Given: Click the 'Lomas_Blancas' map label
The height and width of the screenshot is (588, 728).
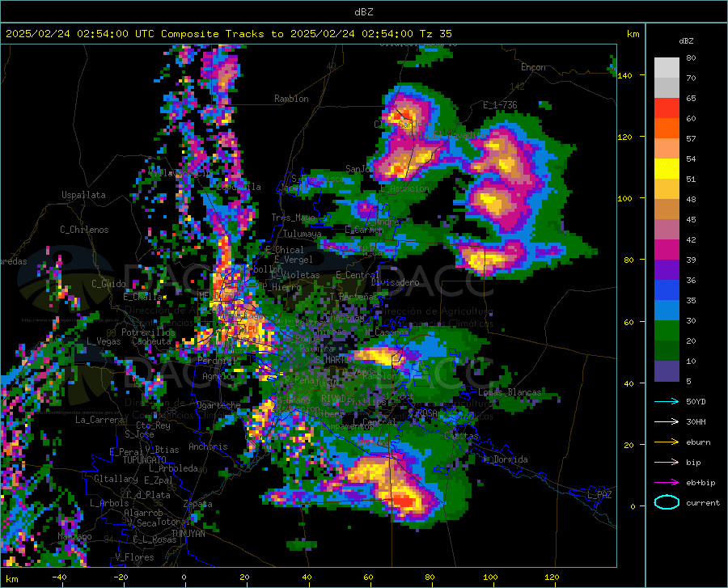Looking at the screenshot, I should pos(510,392).
